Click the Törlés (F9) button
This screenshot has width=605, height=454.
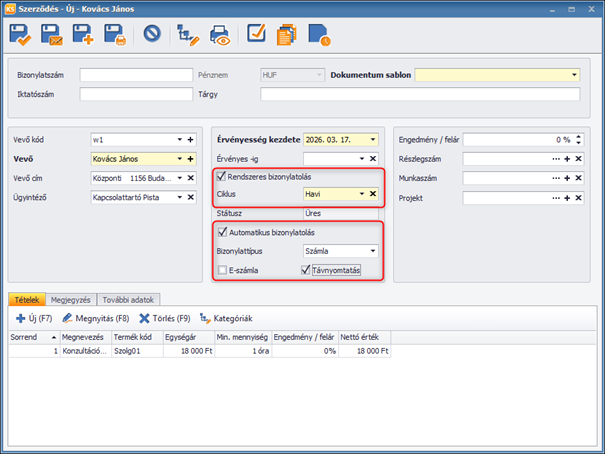[x=165, y=318]
